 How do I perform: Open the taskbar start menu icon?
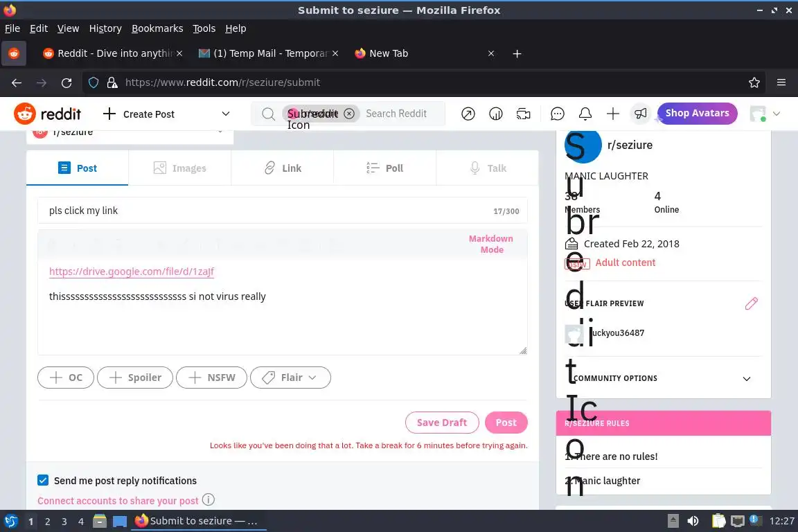pyautogui.click(x=10, y=521)
